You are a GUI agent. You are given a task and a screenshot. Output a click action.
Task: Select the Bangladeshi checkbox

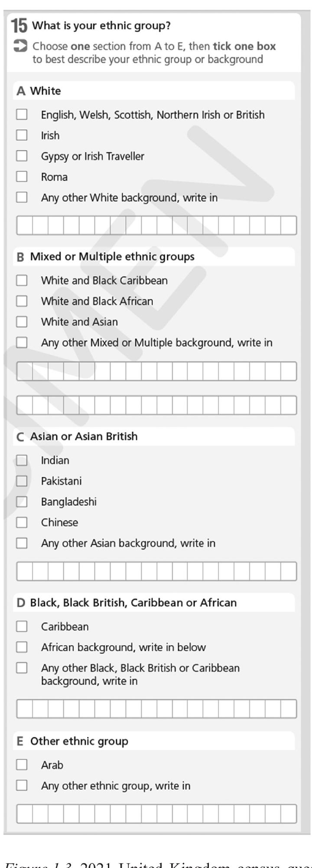(x=22, y=502)
